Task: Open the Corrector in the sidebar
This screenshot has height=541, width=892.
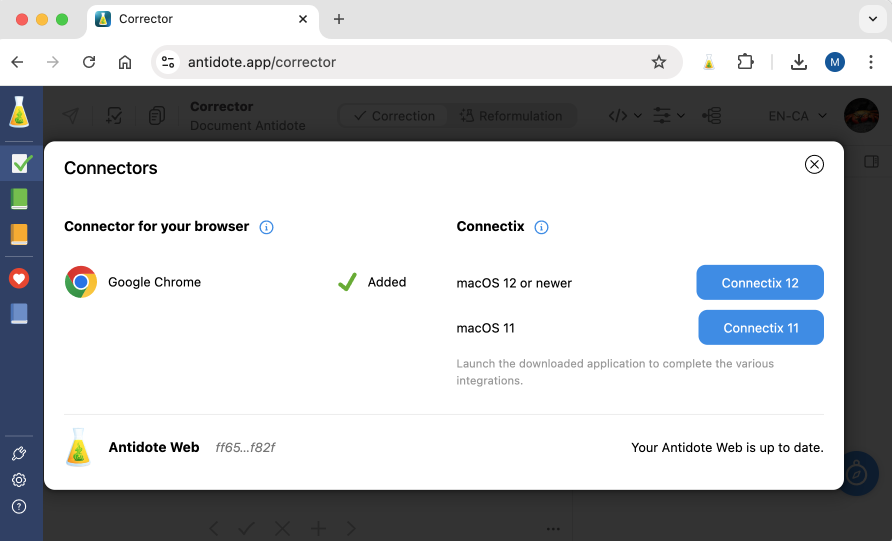Action: coord(20,163)
